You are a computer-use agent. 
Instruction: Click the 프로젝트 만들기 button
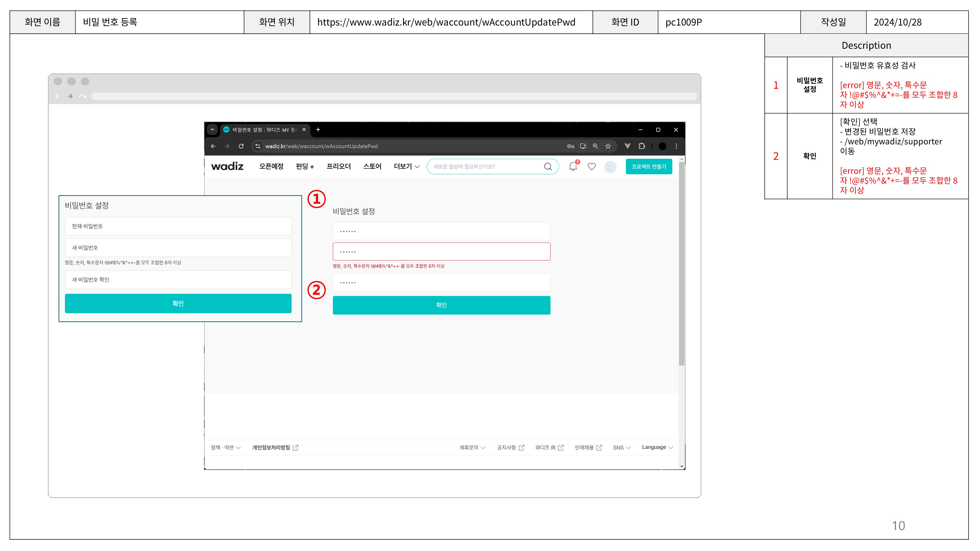click(649, 167)
